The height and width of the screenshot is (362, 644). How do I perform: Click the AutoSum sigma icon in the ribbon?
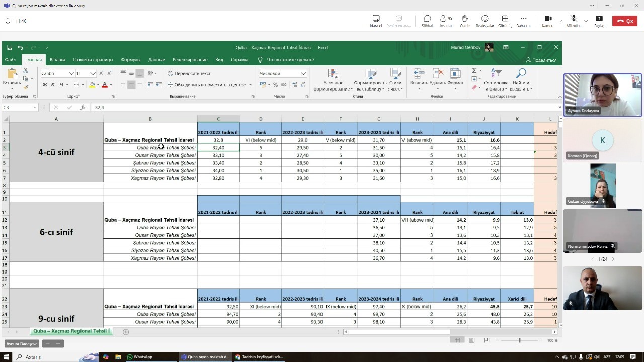tap(474, 71)
